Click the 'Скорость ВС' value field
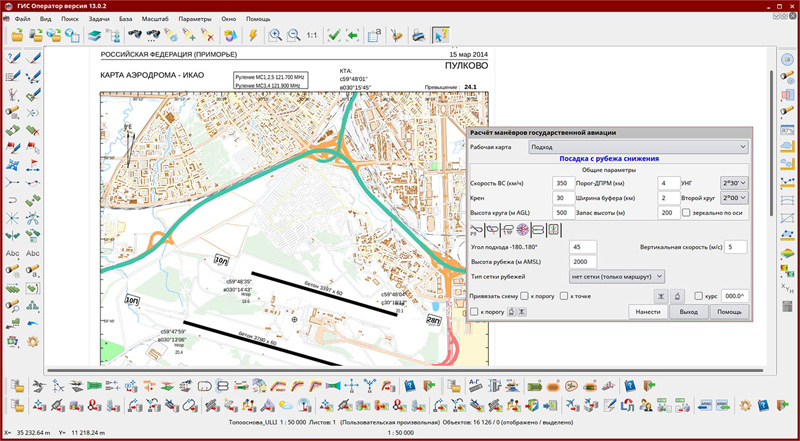 click(563, 183)
